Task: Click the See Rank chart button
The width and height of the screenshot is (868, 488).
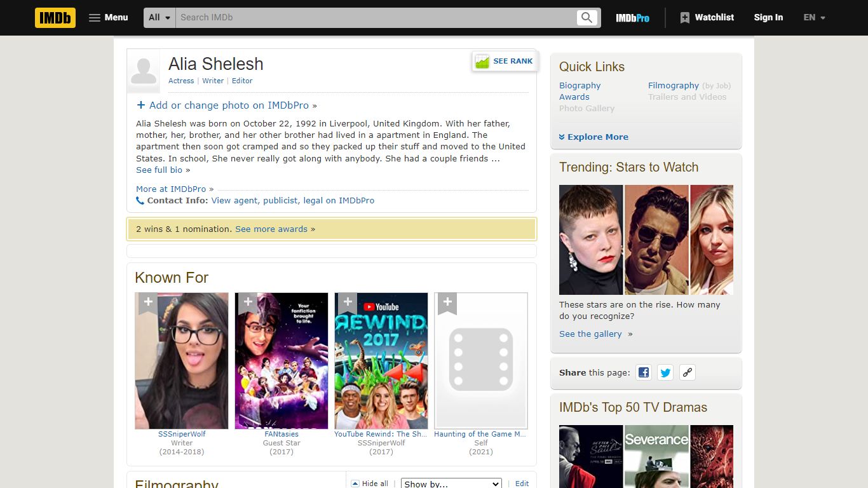Action: 505,62
